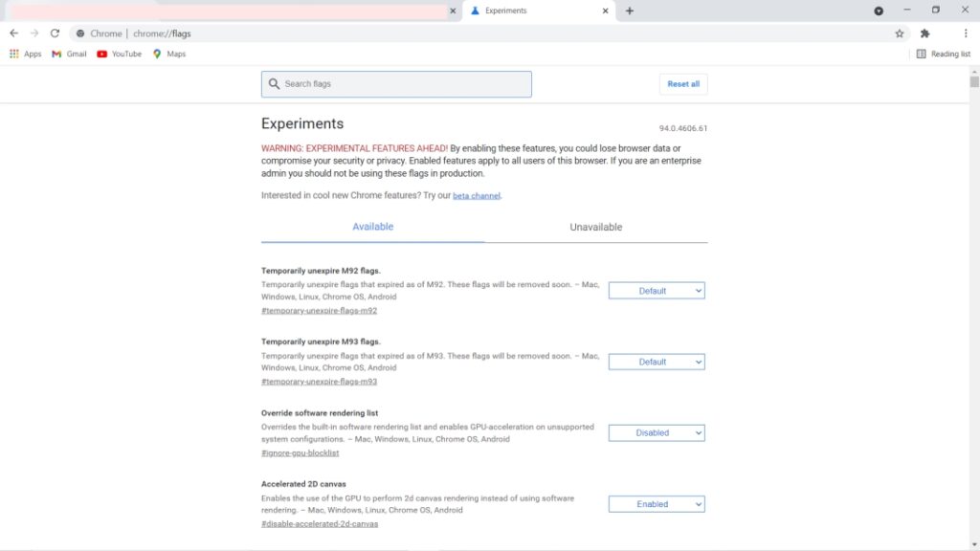Image resolution: width=980 pixels, height=551 pixels.
Task: Click the profile circle icon in the title bar
Action: coord(879,11)
